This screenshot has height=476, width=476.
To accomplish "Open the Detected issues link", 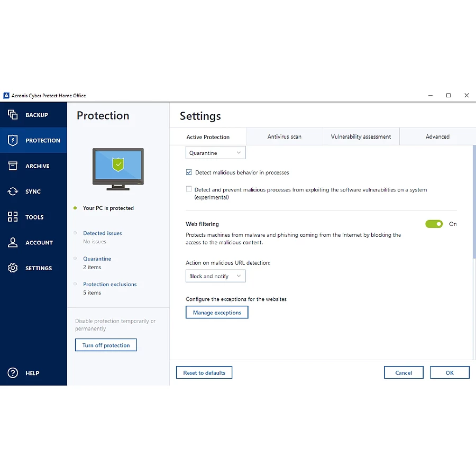I will click(x=102, y=233).
